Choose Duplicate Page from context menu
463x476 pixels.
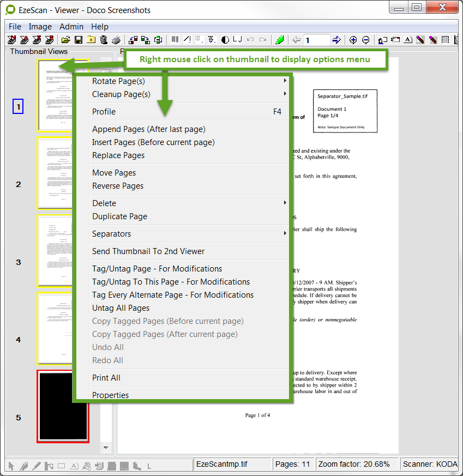119,216
